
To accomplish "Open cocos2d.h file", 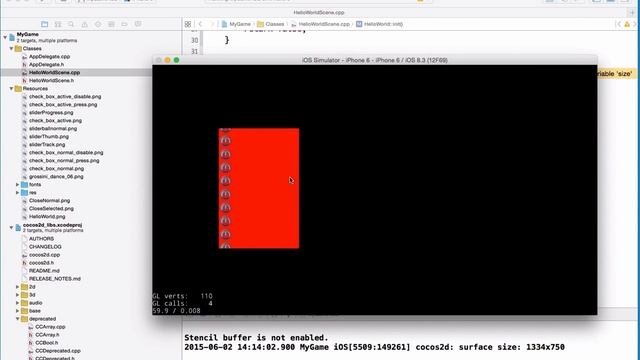I will (41, 263).
